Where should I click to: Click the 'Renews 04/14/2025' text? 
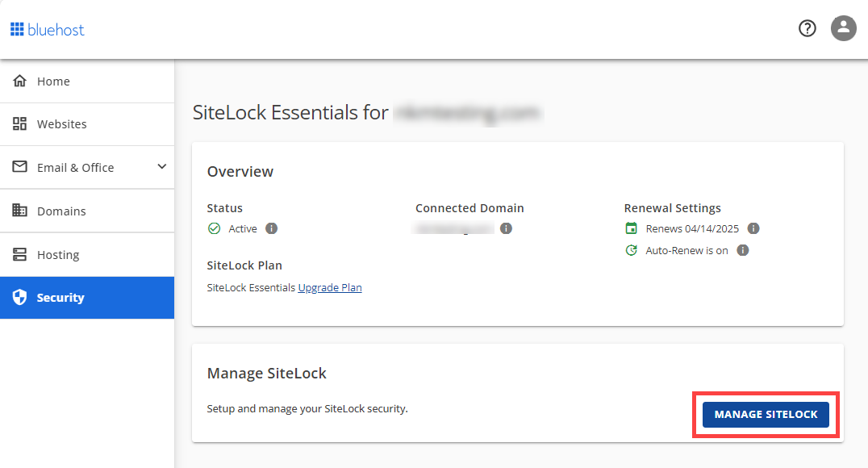692,228
